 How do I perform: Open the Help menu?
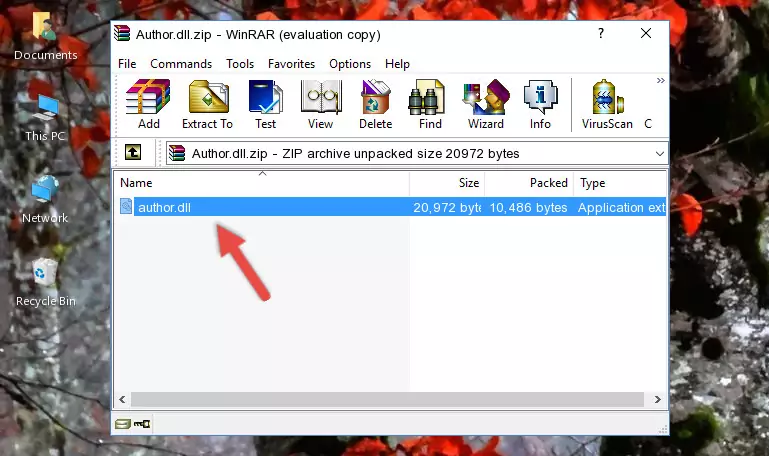[x=397, y=64]
